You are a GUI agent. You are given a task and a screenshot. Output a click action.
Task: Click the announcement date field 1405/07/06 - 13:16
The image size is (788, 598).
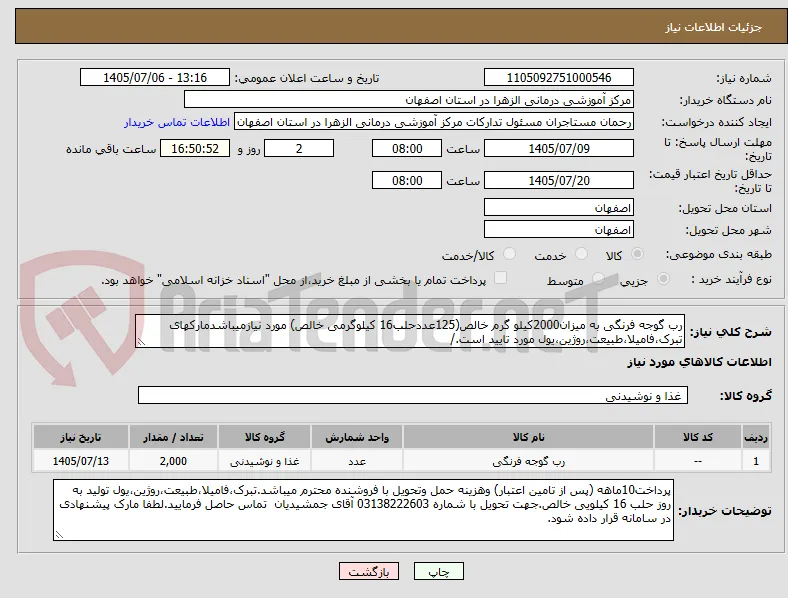point(155,77)
